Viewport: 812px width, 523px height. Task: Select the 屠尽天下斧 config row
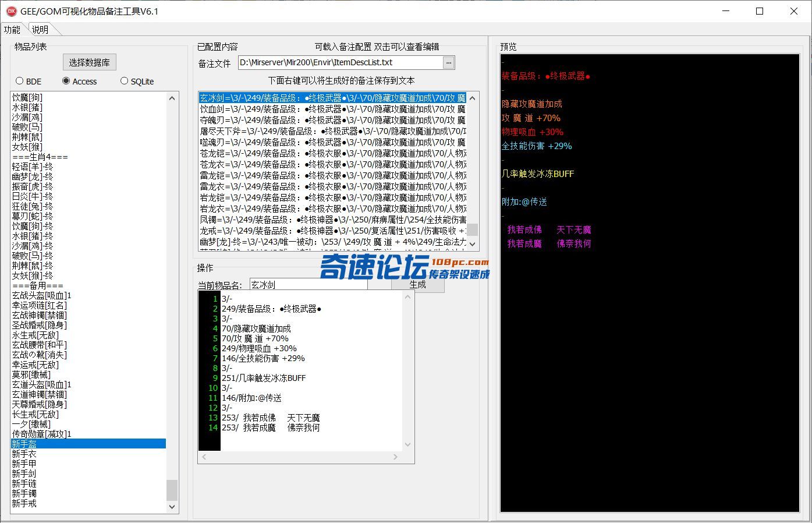(332, 131)
